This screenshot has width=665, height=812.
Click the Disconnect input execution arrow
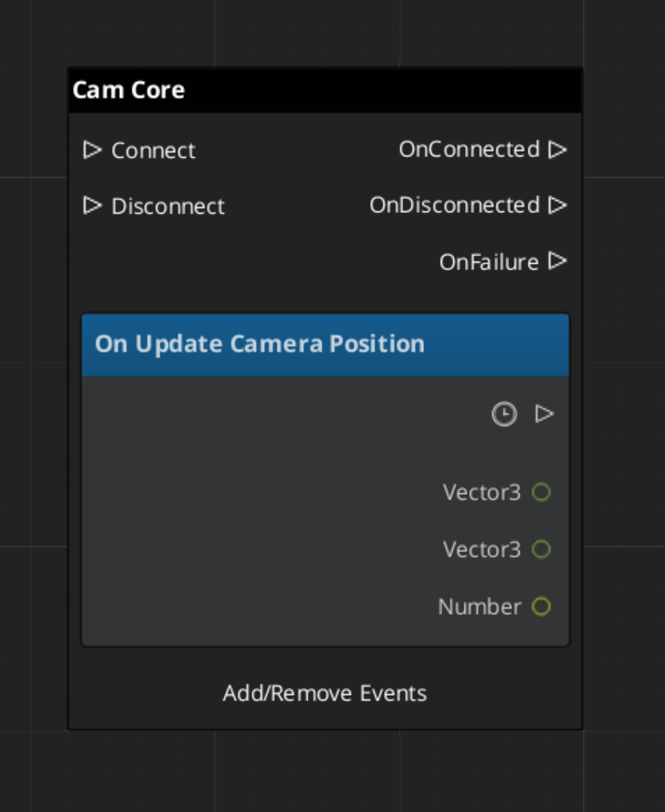point(91,206)
